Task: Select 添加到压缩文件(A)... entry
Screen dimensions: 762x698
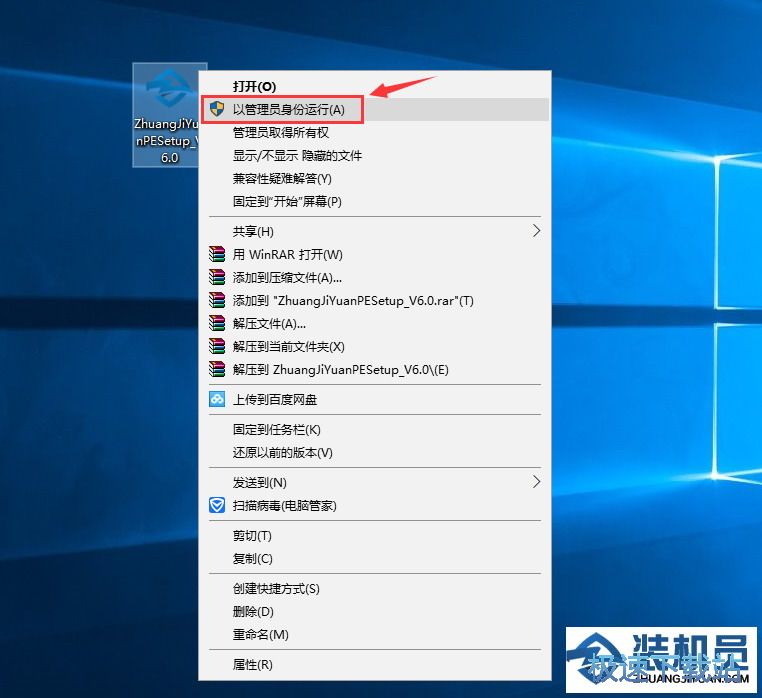Action: click(374, 278)
